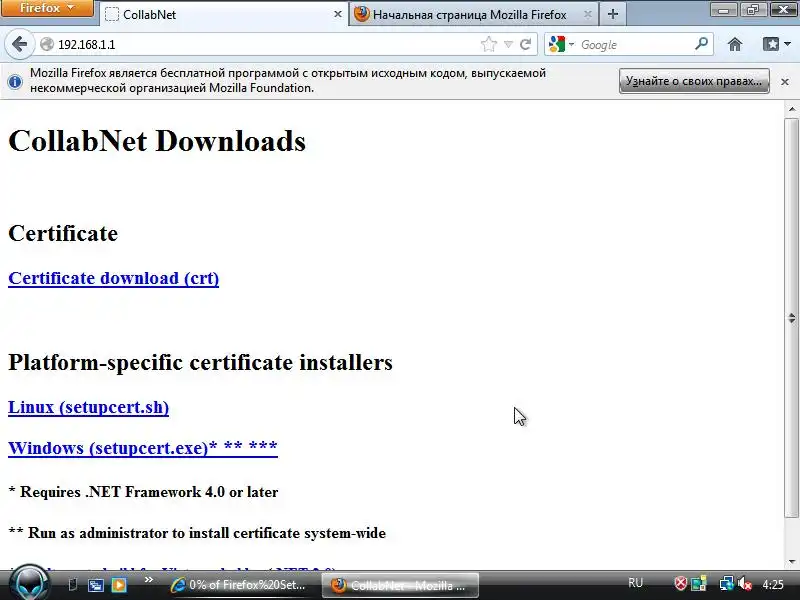Click Platform-specific certificate installers heading
Image resolution: width=800 pixels, height=600 pixels.
[201, 362]
